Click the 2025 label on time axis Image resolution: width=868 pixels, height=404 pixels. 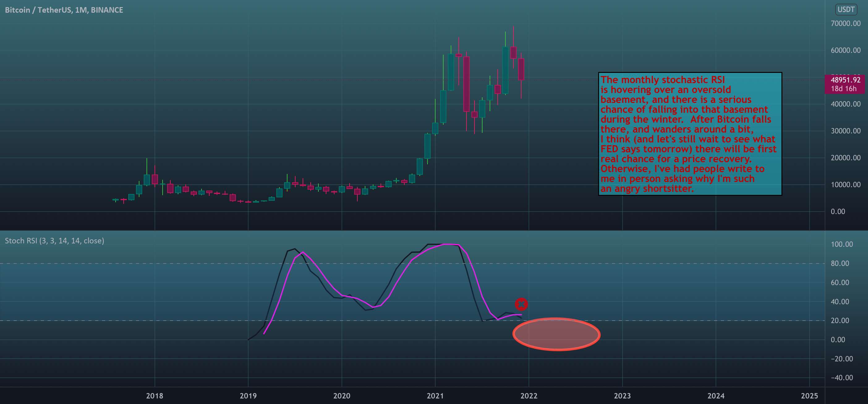tap(809, 396)
